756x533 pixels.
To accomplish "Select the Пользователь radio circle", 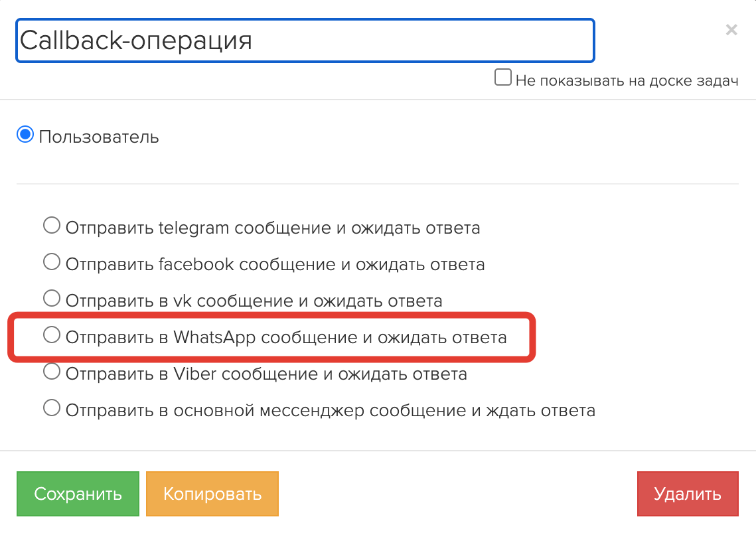I will click(x=25, y=135).
